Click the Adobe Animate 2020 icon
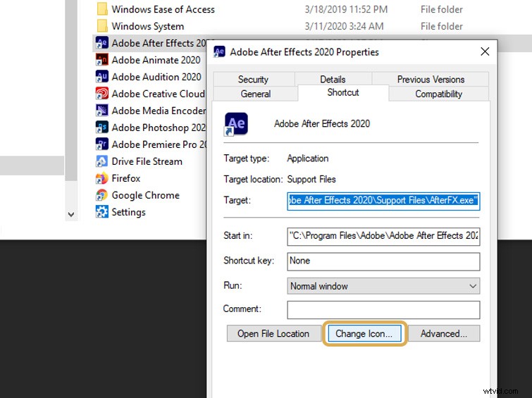The image size is (532, 398). click(x=101, y=60)
